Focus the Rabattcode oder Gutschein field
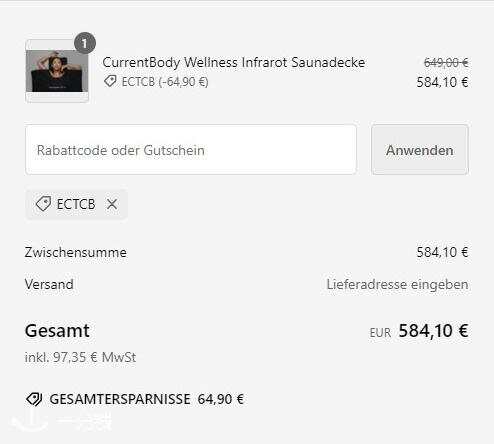 [191, 150]
